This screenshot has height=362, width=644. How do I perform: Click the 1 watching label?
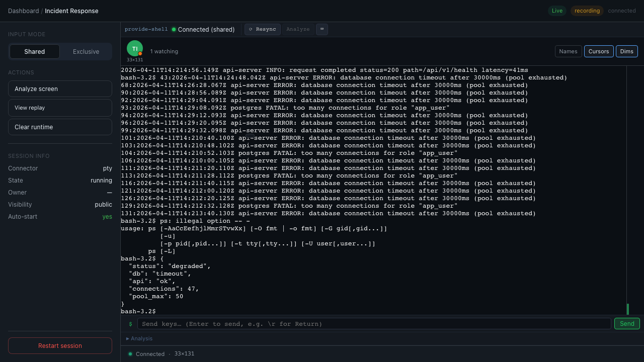(164, 51)
